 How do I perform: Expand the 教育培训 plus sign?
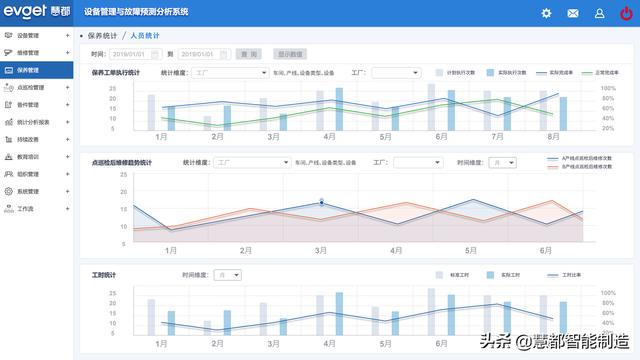click(x=67, y=157)
